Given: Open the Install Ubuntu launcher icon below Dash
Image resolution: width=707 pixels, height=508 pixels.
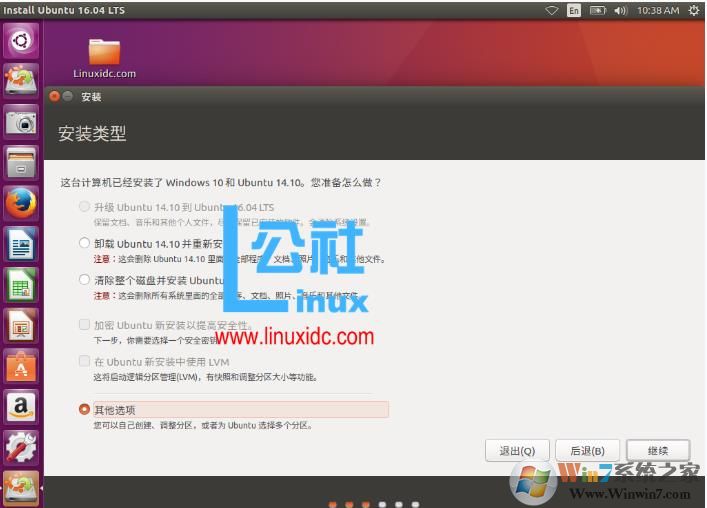Looking at the screenshot, I should (21, 80).
